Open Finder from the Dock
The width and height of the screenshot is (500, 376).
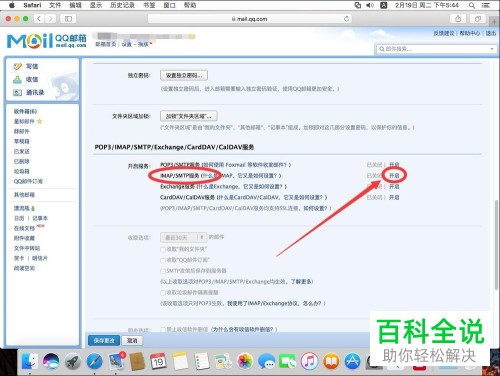pos(30,362)
